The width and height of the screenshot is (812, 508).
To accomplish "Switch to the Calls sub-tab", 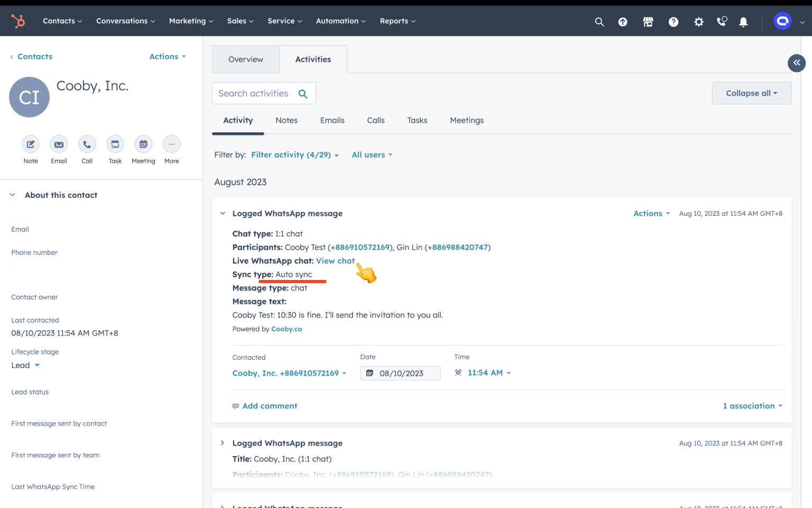I will coord(376,121).
